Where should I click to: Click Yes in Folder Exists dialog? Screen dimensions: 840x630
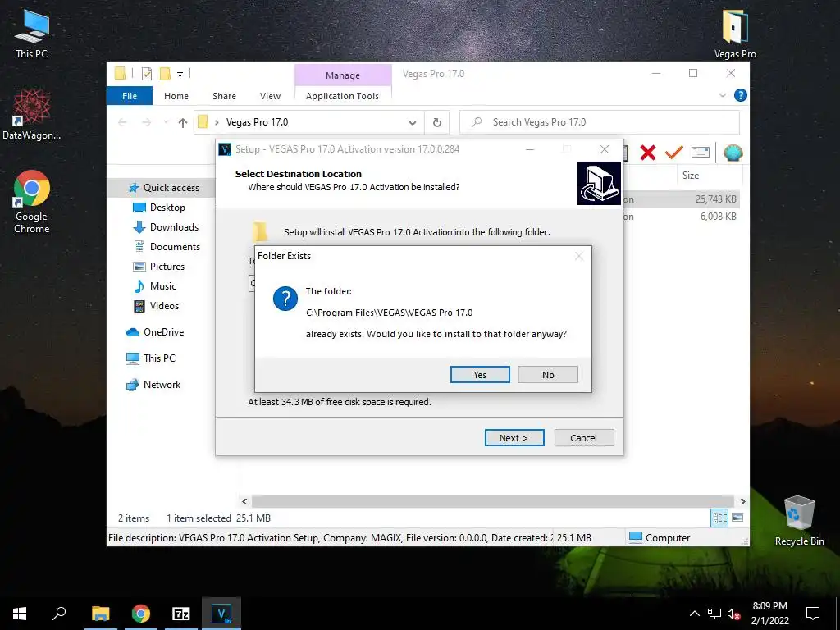(x=480, y=374)
